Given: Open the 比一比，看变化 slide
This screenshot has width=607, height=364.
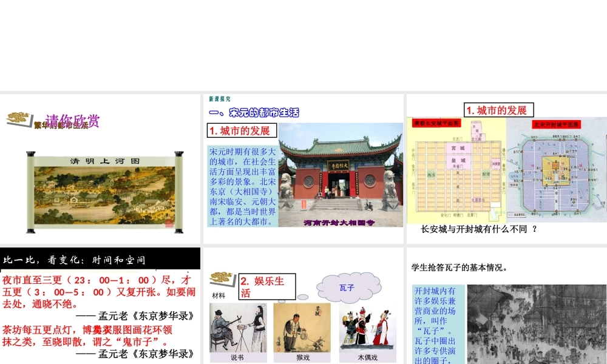Looking at the screenshot, I should tap(100, 306).
